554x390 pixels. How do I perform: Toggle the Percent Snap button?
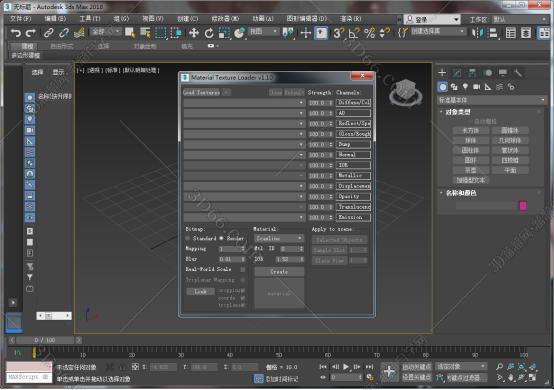(x=370, y=33)
